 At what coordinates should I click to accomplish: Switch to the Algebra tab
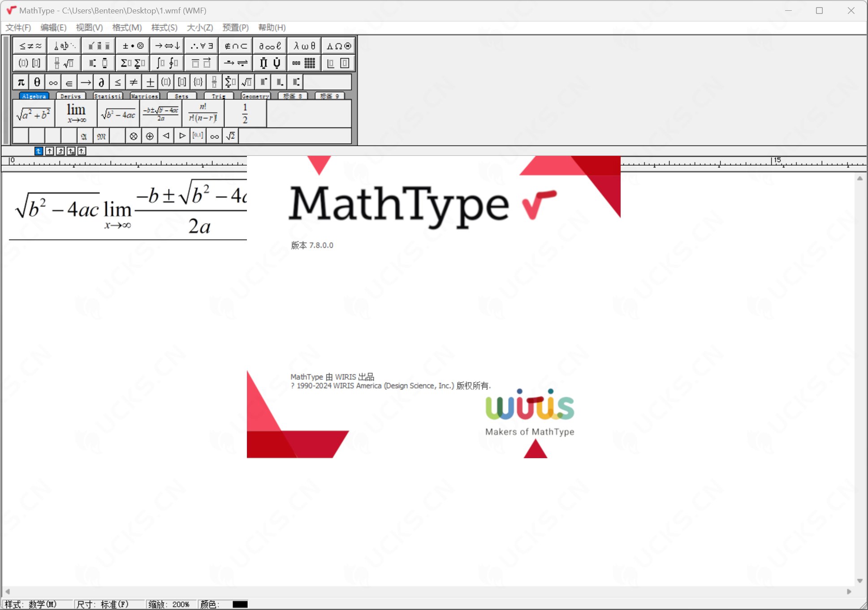(34, 96)
